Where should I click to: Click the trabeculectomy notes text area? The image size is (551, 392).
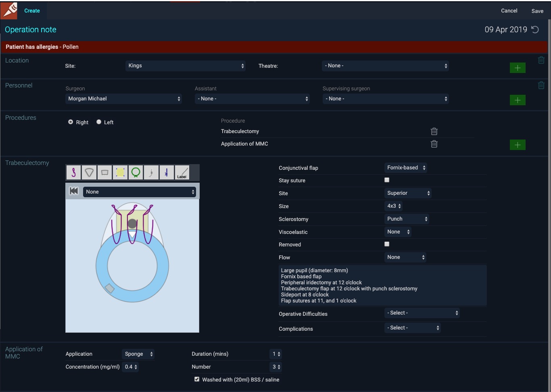point(382,286)
